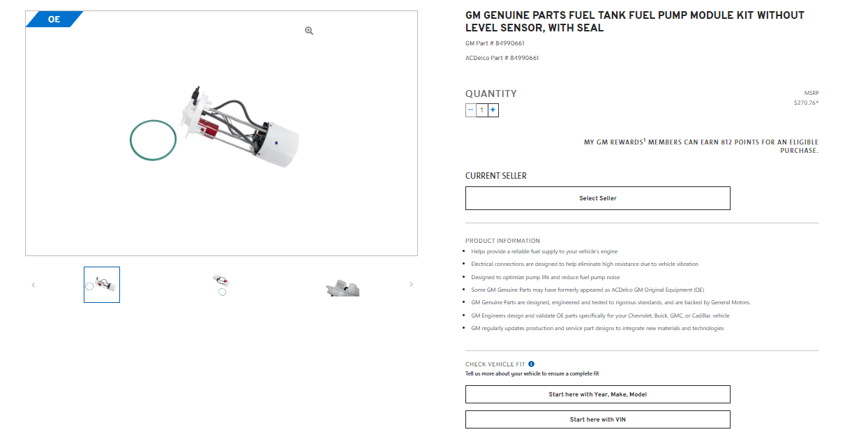
Task: Click the magnifier zoom icon on product image
Action: pyautogui.click(x=309, y=31)
